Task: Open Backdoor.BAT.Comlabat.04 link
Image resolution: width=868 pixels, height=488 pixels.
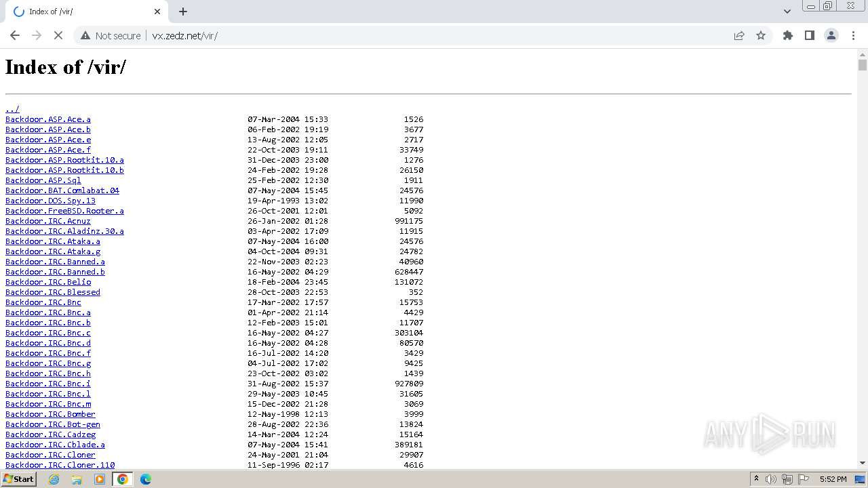Action: (x=62, y=190)
